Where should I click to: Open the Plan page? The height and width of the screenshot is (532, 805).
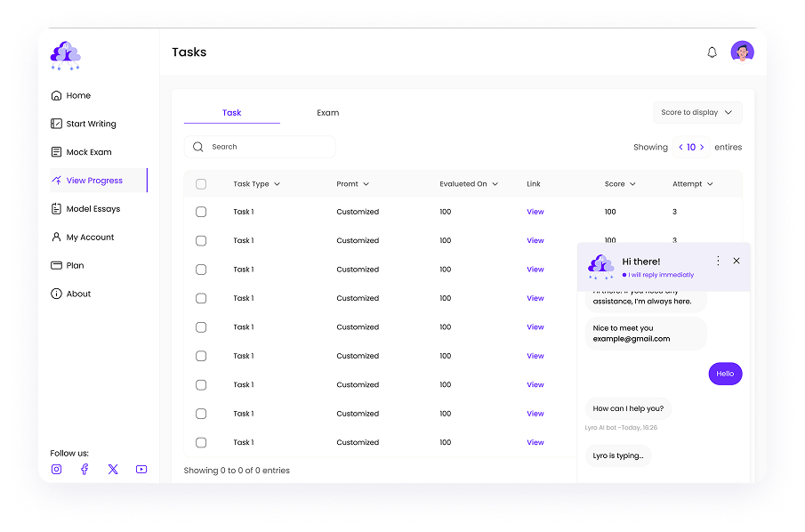click(x=68, y=265)
